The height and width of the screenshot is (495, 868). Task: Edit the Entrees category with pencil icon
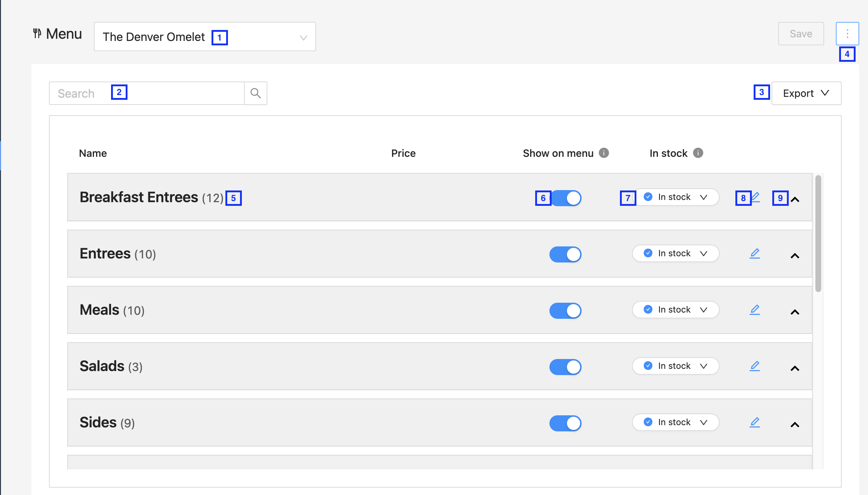(755, 254)
